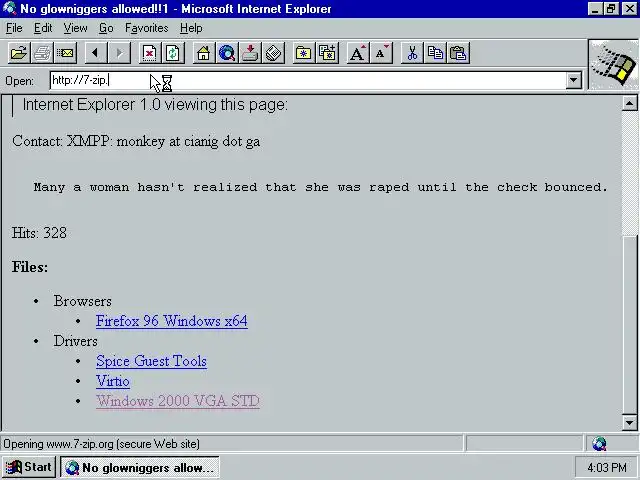Open the Spice Guest Tools link
640x480 pixels.
(151, 361)
